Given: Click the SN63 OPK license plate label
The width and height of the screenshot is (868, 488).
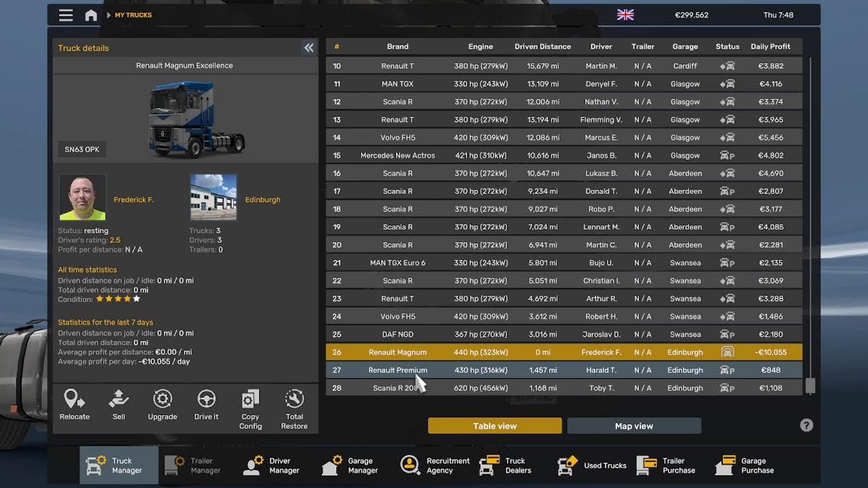Looking at the screenshot, I should tap(82, 150).
